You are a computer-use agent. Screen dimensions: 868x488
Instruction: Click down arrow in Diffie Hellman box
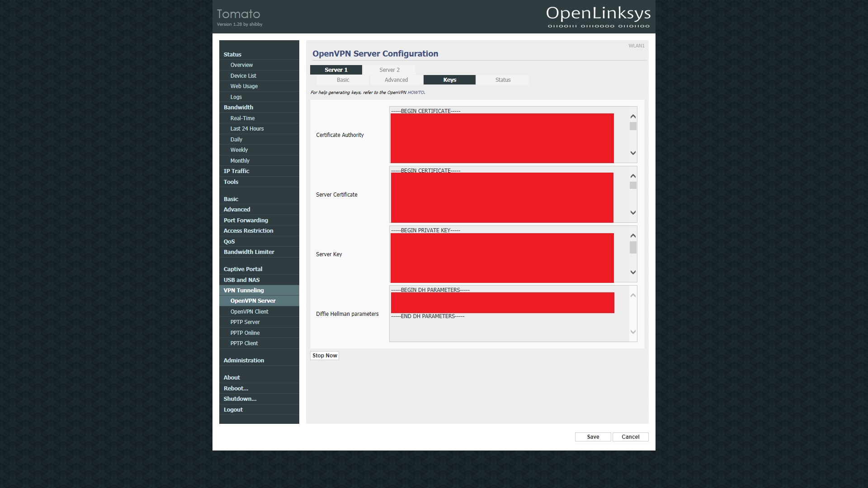(x=633, y=332)
